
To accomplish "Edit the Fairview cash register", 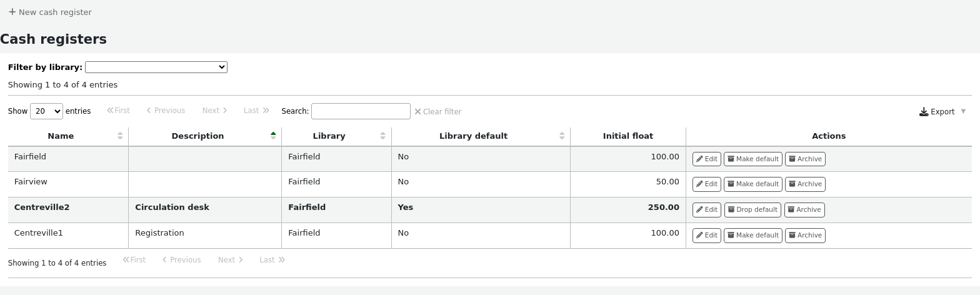I will point(706,184).
